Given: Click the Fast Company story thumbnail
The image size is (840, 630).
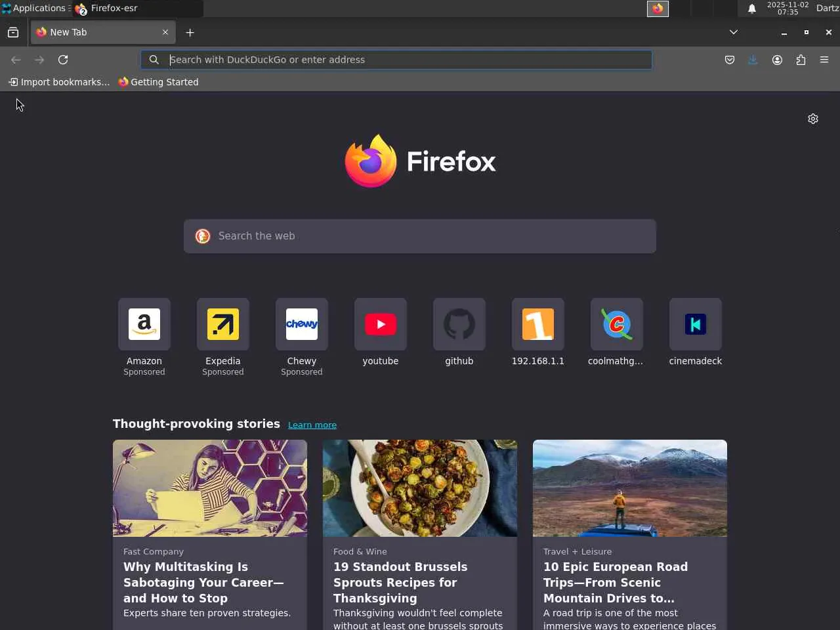Looking at the screenshot, I should (x=210, y=488).
